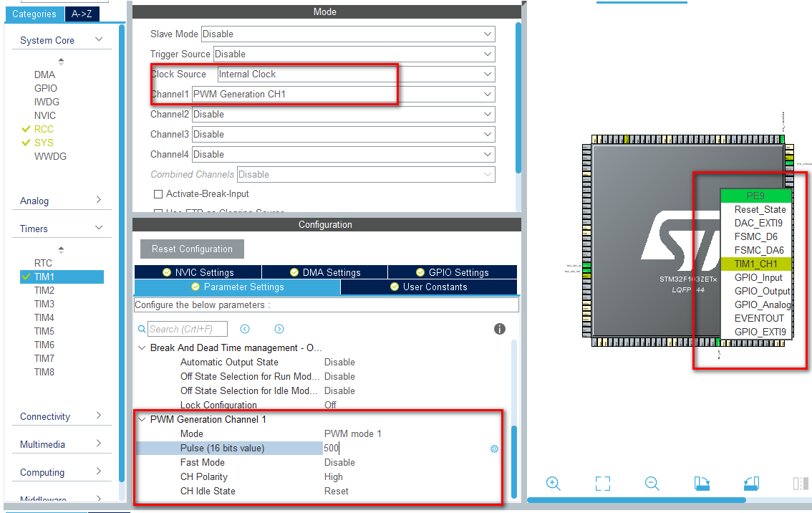Click the CH Polarity value High

point(334,477)
